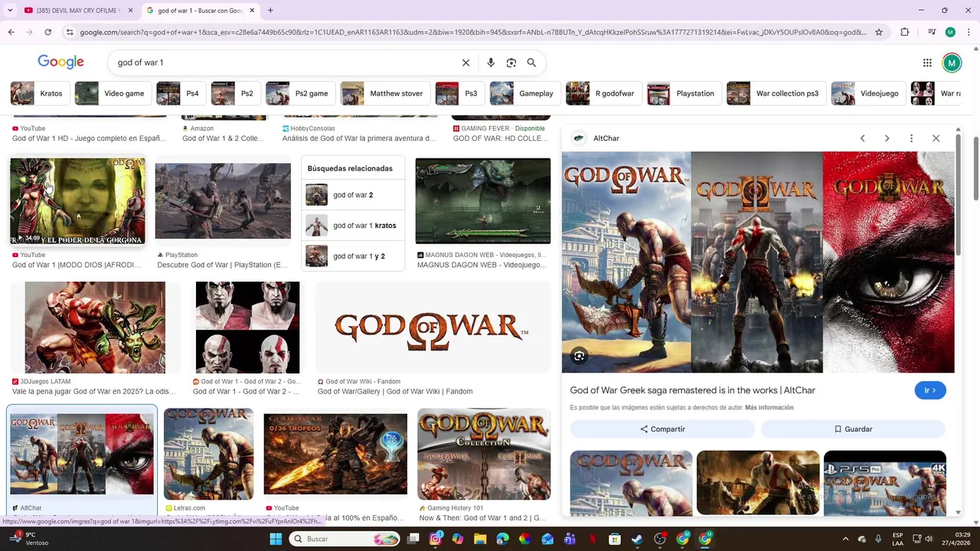Reload the page

click(x=47, y=32)
